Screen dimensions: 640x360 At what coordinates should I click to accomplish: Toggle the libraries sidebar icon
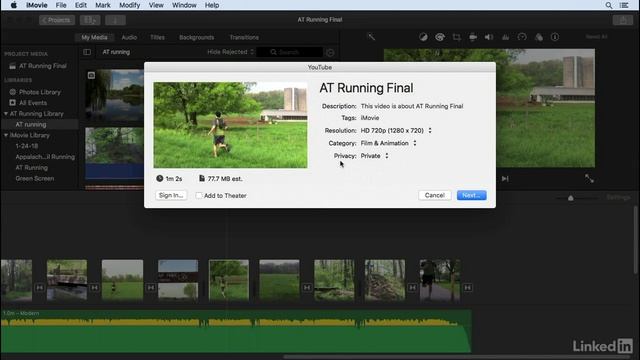pyautogui.click(x=87, y=52)
